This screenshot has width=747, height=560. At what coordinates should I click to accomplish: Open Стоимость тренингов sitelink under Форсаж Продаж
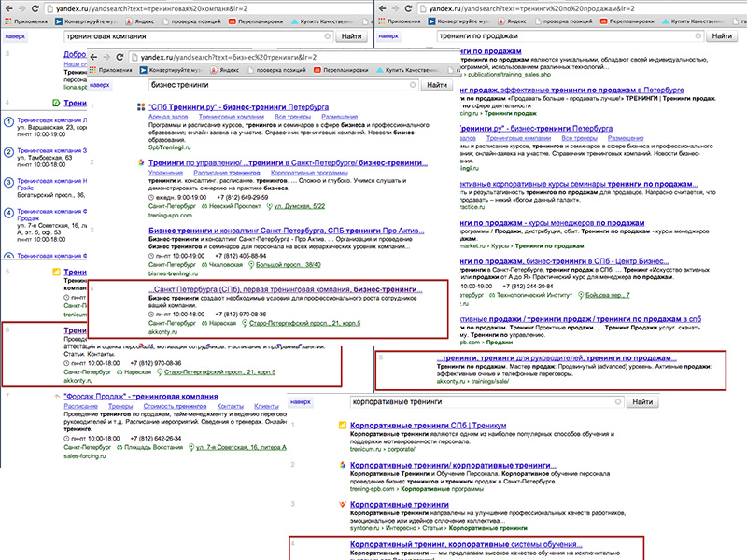tap(175, 406)
